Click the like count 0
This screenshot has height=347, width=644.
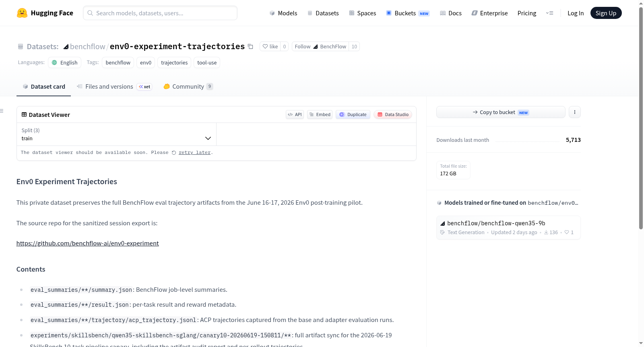pyautogui.click(x=285, y=46)
